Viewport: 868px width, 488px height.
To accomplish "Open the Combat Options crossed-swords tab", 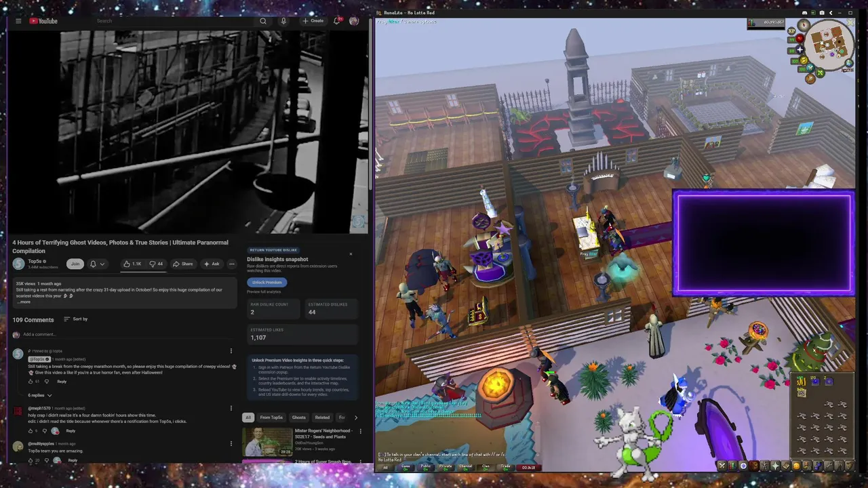I will 722,466.
